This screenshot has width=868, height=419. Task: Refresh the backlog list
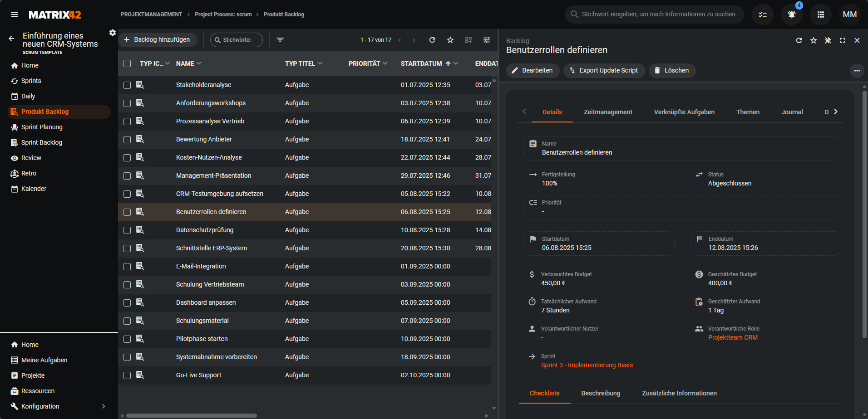tap(432, 40)
